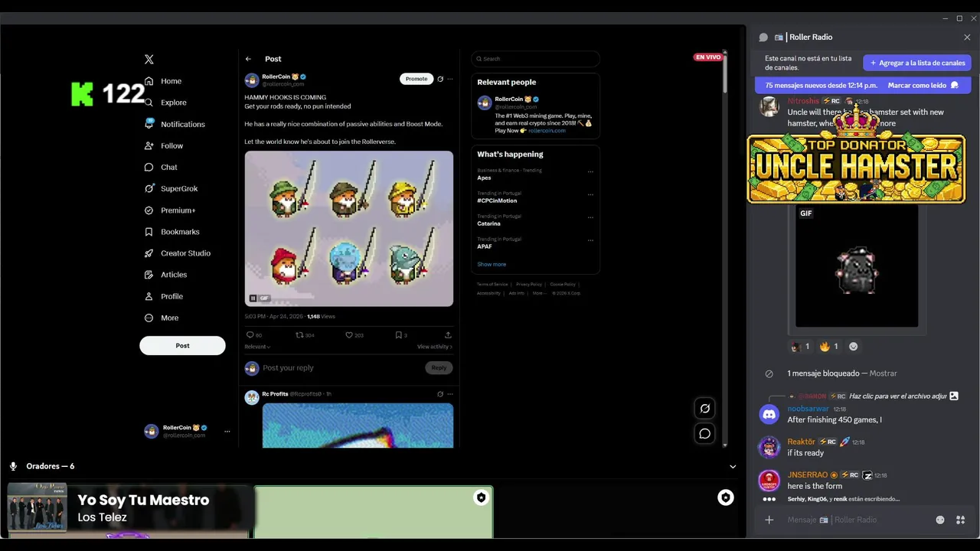The width and height of the screenshot is (980, 551).
Task: Open options dots for Catarina trend
Action: click(590, 217)
